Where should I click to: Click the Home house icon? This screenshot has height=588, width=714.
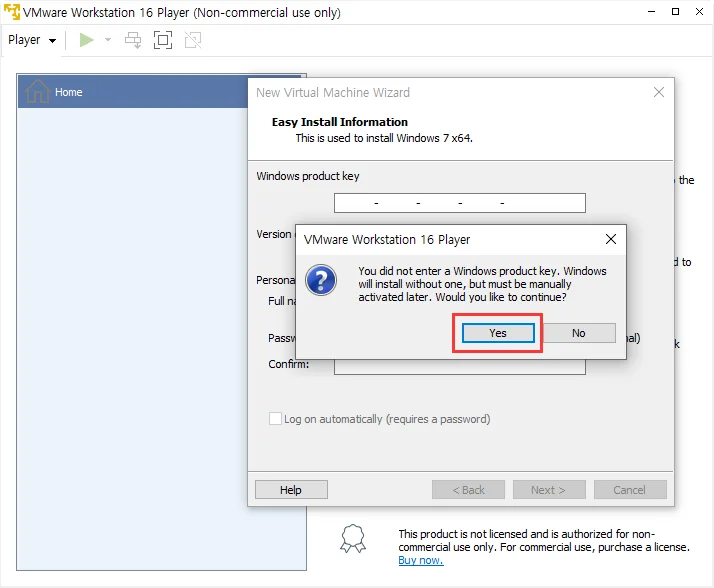[x=37, y=91]
